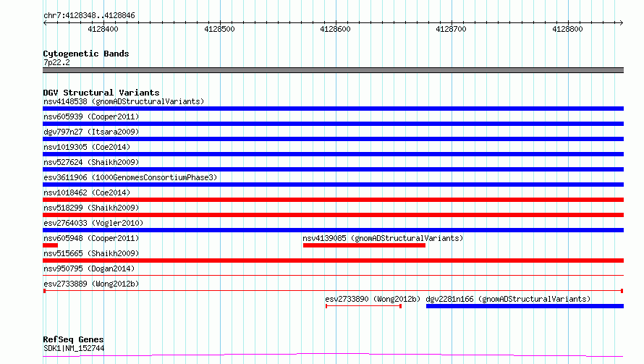Select the nsv527624 (Shaikh2009) variant label
Viewport: 644px width, 364px height.
pyautogui.click(x=90, y=162)
